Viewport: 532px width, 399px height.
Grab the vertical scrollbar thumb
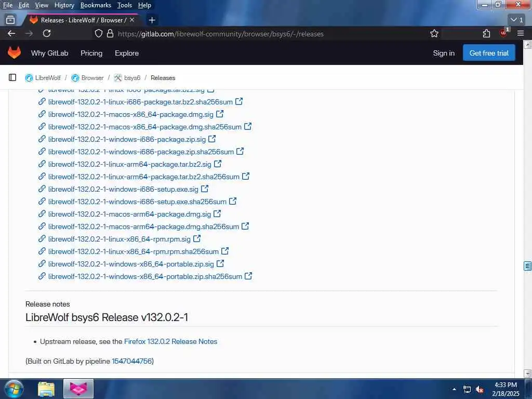[528, 266]
